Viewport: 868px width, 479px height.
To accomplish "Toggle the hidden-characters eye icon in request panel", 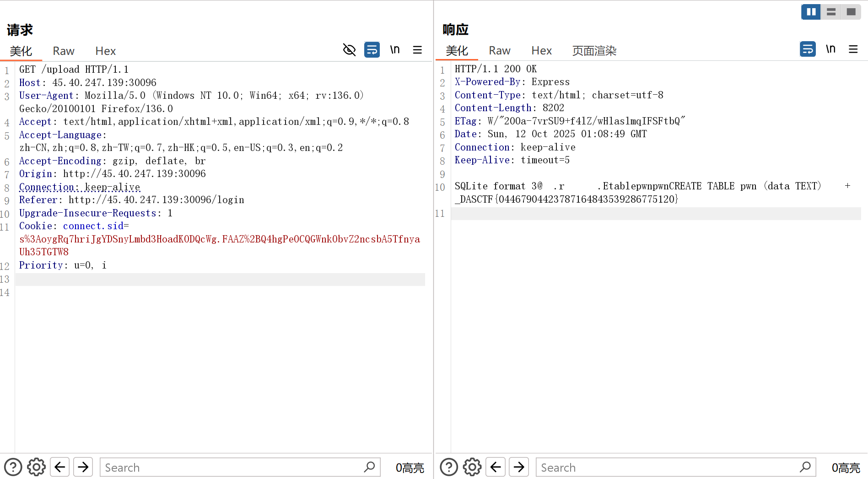I will pyautogui.click(x=349, y=49).
